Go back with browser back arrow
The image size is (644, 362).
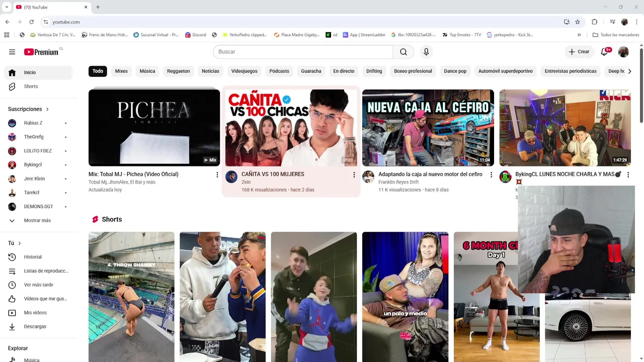point(7,22)
